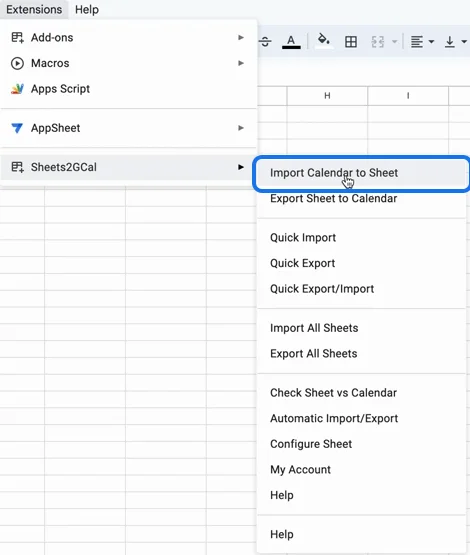470x555 pixels.
Task: Click the Macros play-circle icon
Action: [x=17, y=63]
